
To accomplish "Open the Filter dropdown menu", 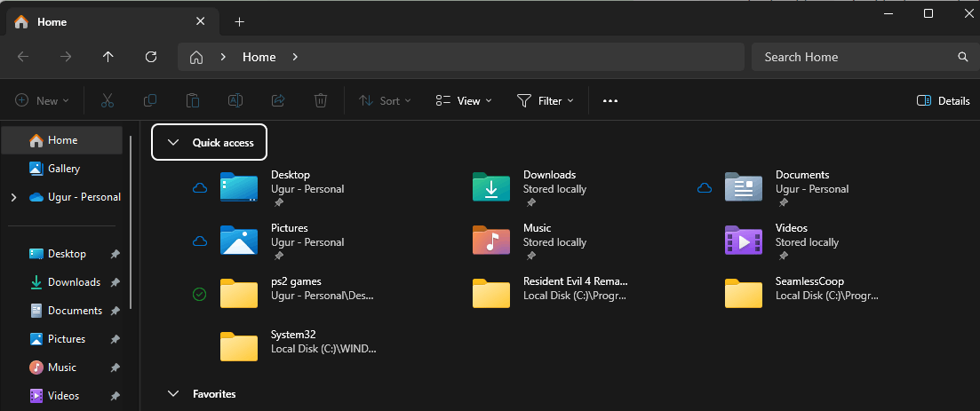I will [545, 100].
